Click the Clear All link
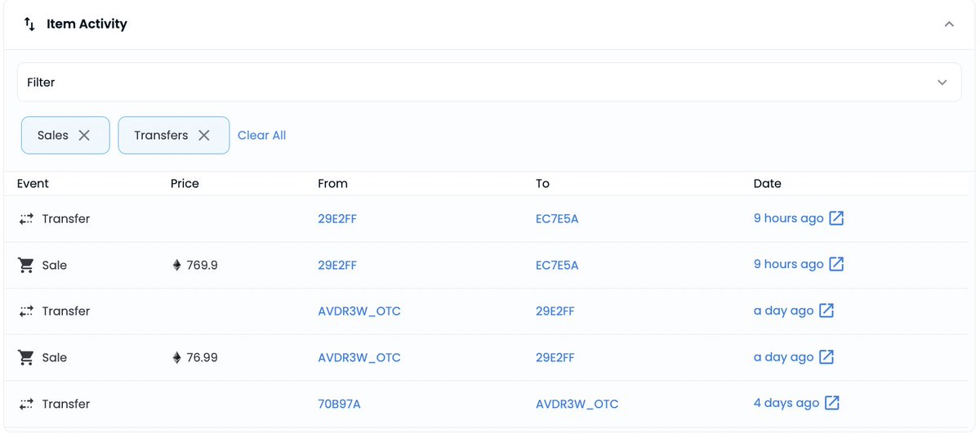Screen dimensions: 980x434 tap(261, 136)
